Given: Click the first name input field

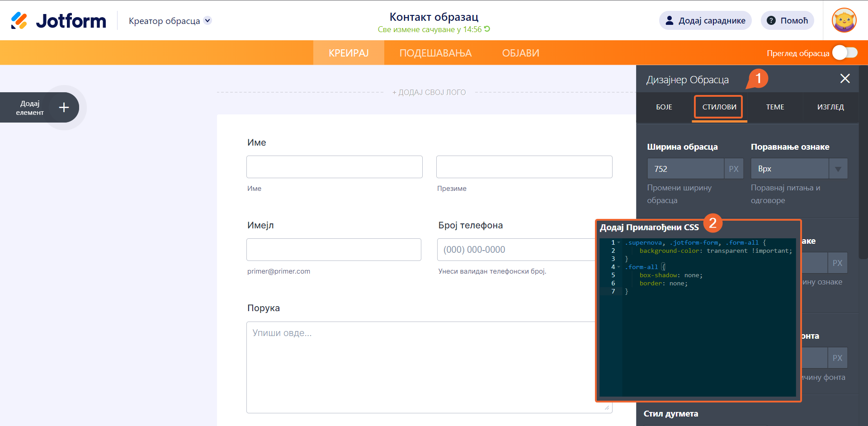Looking at the screenshot, I should 335,167.
